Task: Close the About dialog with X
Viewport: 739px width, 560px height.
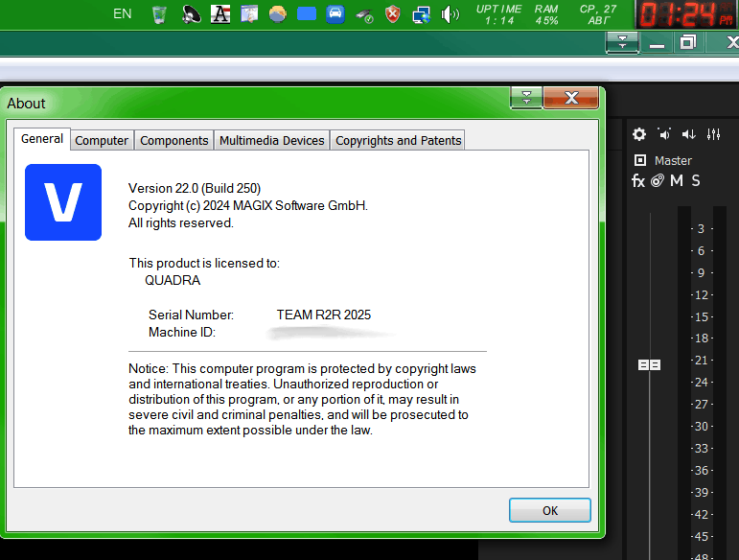Action: point(571,98)
